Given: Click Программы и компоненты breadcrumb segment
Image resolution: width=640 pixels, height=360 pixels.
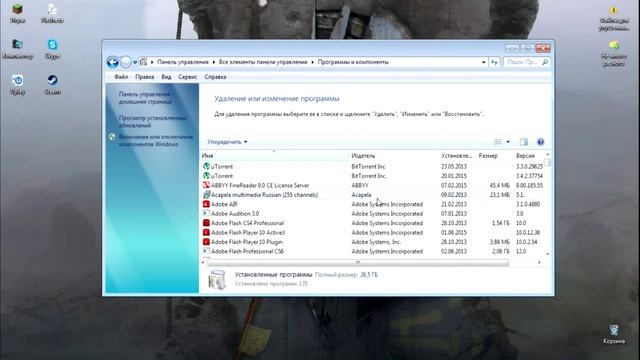Looking at the screenshot, I should pos(353,62).
